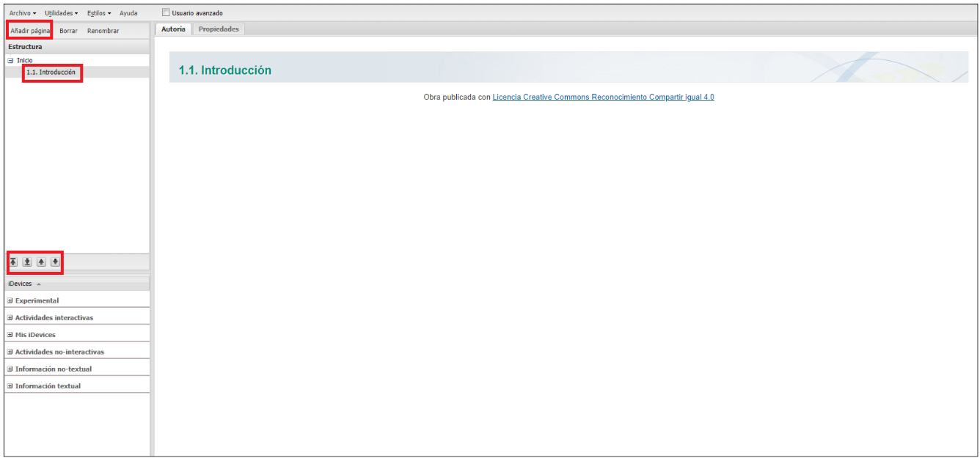This screenshot has height=458, width=980.
Task: Click the plain up arrow to move the page up
Action: click(x=41, y=262)
